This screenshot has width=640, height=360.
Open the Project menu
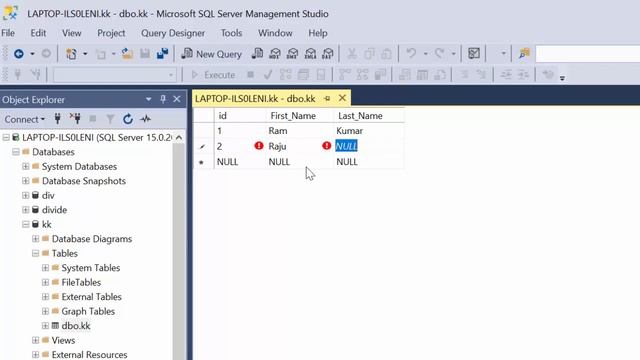click(x=111, y=33)
